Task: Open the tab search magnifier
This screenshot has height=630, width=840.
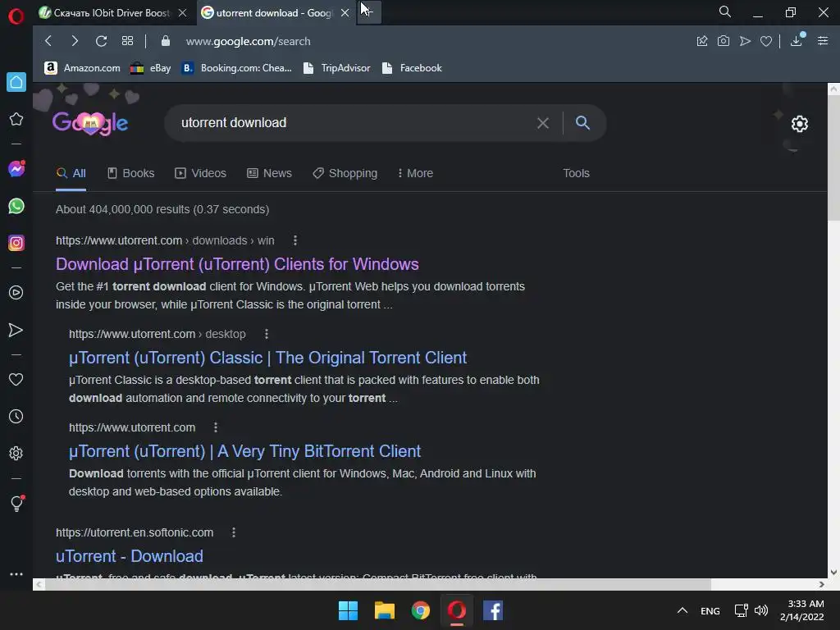Action: 725,11
